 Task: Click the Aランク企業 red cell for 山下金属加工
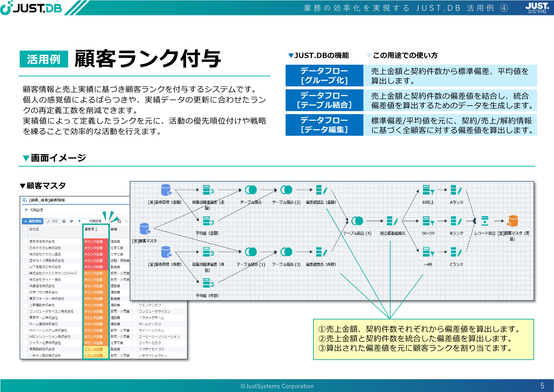click(94, 267)
